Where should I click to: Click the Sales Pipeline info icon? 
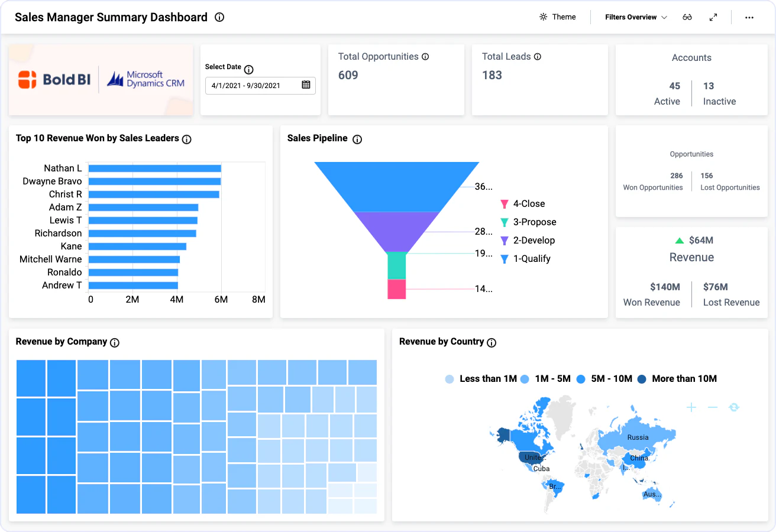coord(357,140)
